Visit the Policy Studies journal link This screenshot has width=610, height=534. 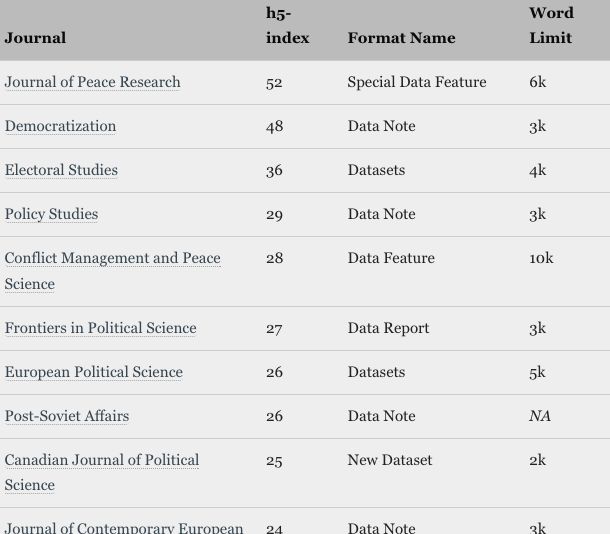click(51, 214)
